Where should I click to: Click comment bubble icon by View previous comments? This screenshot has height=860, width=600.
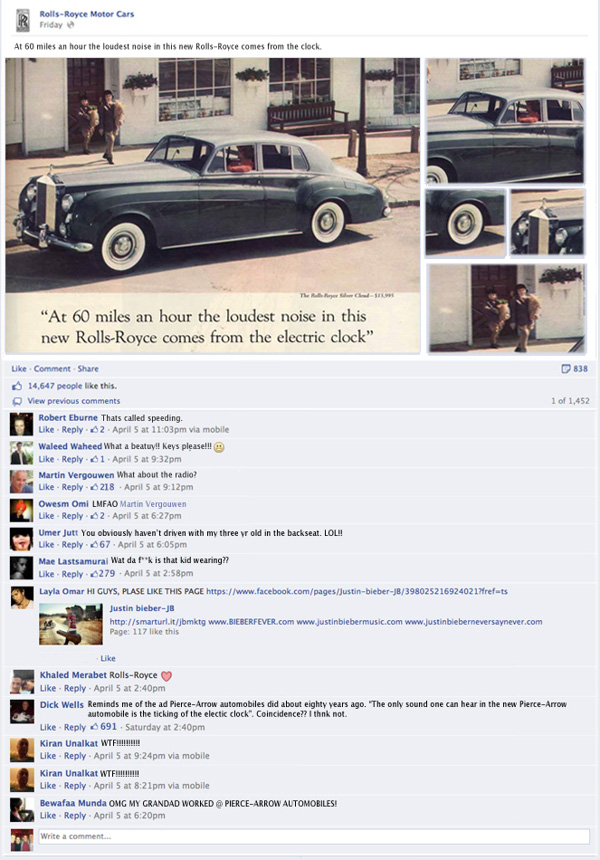[18, 401]
